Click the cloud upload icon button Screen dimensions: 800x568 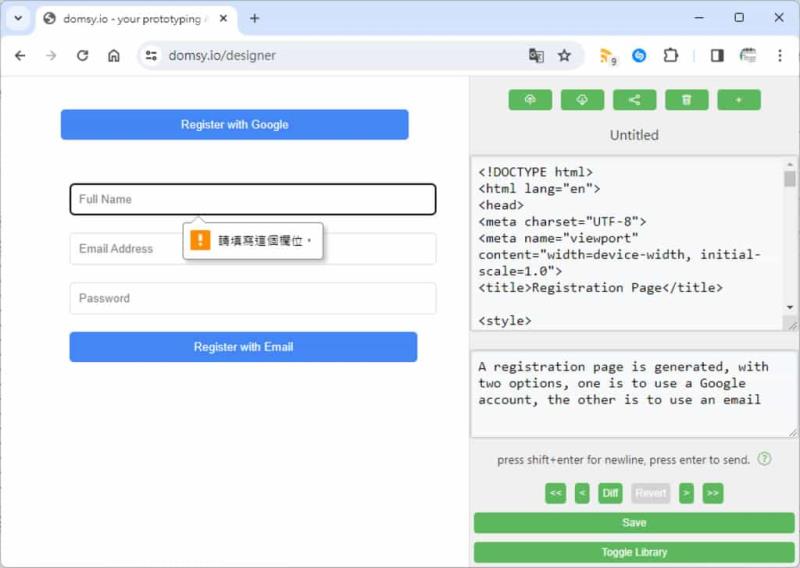[530, 100]
